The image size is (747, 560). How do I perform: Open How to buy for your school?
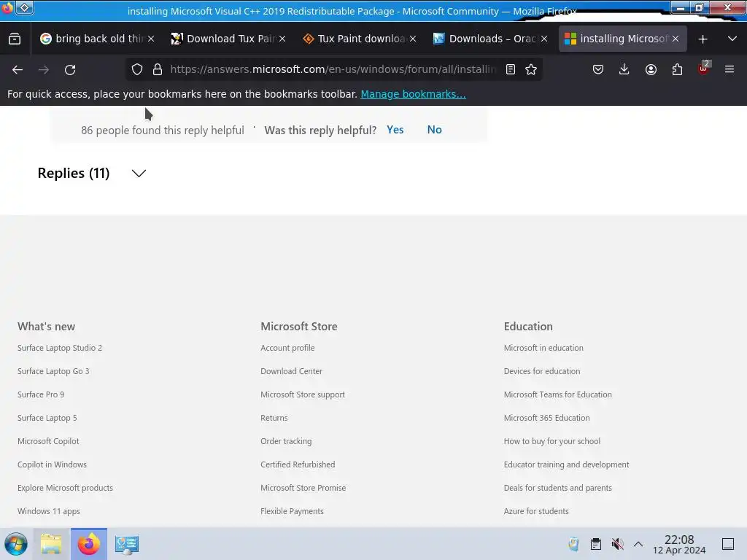552,441
